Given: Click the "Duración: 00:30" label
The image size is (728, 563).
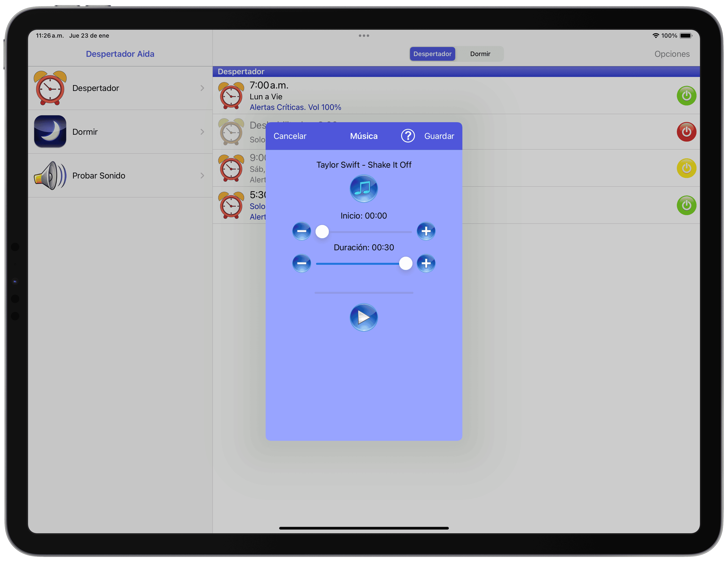Looking at the screenshot, I should pos(364,248).
